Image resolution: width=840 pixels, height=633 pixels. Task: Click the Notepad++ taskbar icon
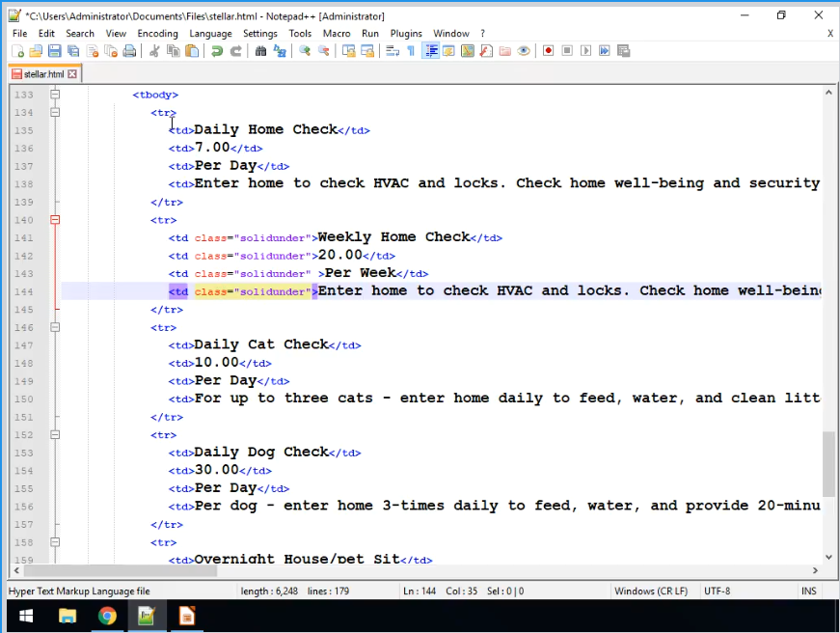pyautogui.click(x=147, y=616)
